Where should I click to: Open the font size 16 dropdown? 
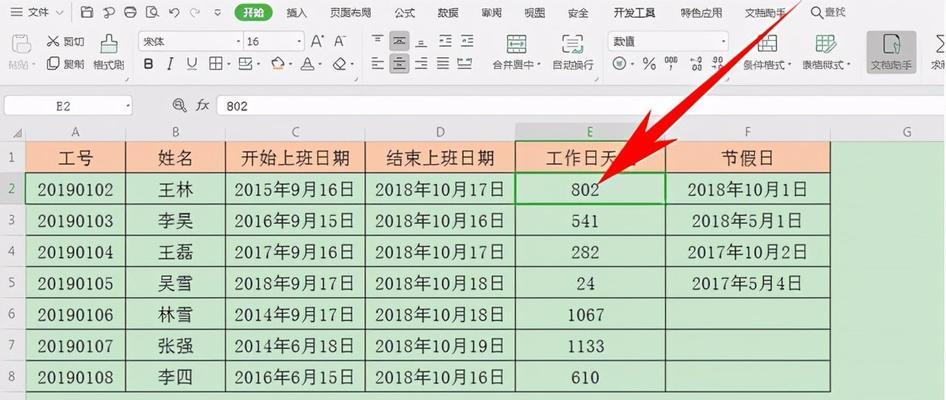[x=299, y=41]
